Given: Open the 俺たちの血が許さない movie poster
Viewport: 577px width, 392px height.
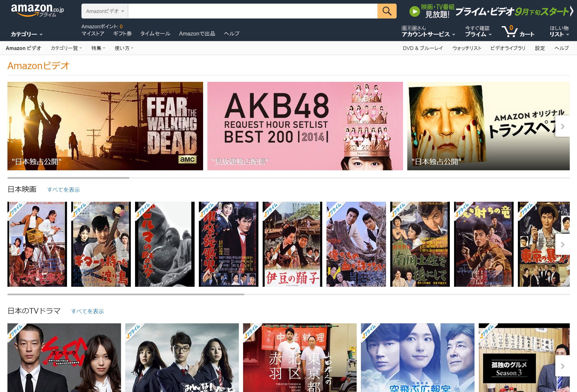Looking at the screenshot, I should click(x=356, y=244).
